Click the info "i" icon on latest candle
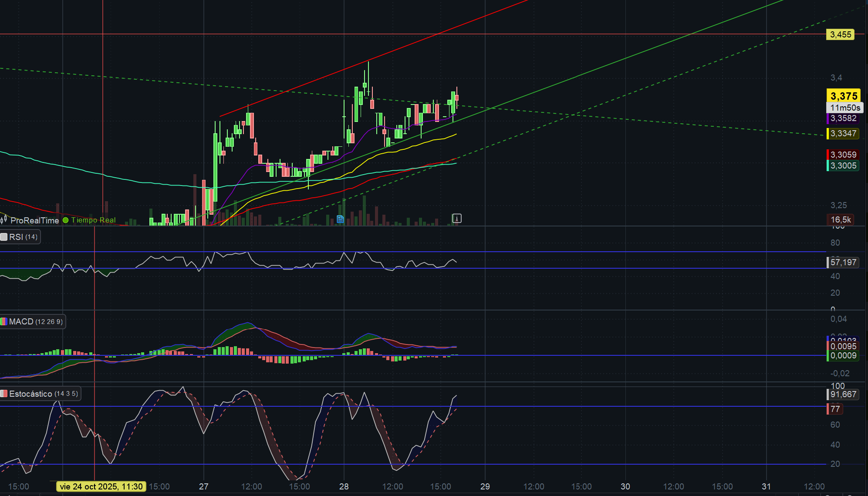The height and width of the screenshot is (496, 868). click(456, 218)
